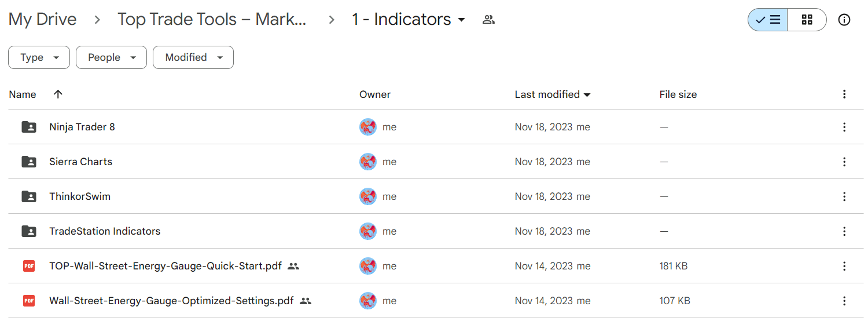Switch to grid layout view

coord(807,20)
